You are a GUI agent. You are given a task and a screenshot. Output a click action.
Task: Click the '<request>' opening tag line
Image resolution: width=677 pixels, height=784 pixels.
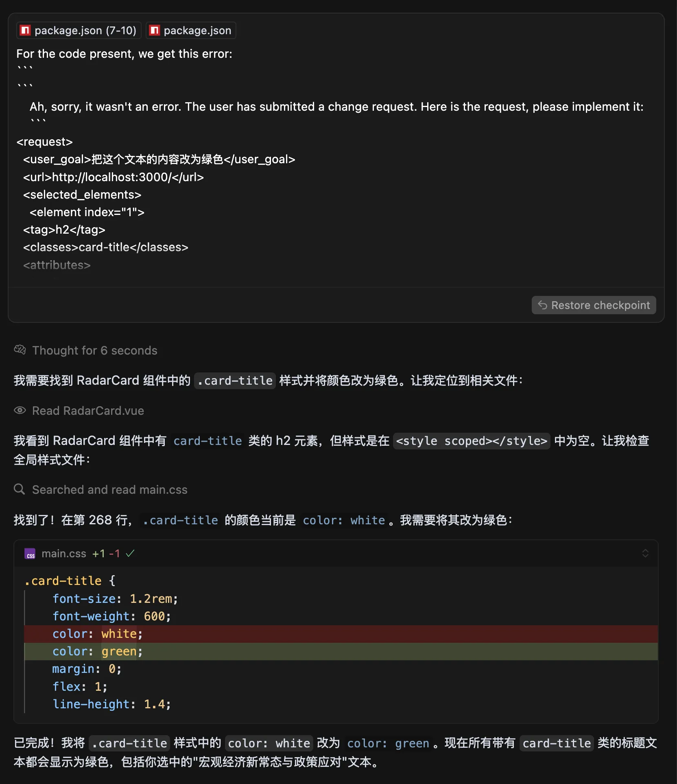click(45, 142)
